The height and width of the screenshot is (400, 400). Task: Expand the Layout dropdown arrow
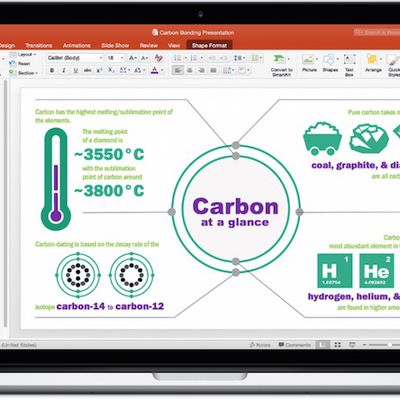point(35,54)
